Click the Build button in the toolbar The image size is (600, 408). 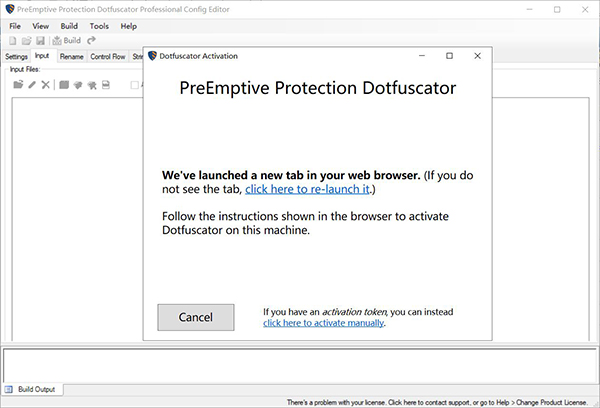point(67,41)
